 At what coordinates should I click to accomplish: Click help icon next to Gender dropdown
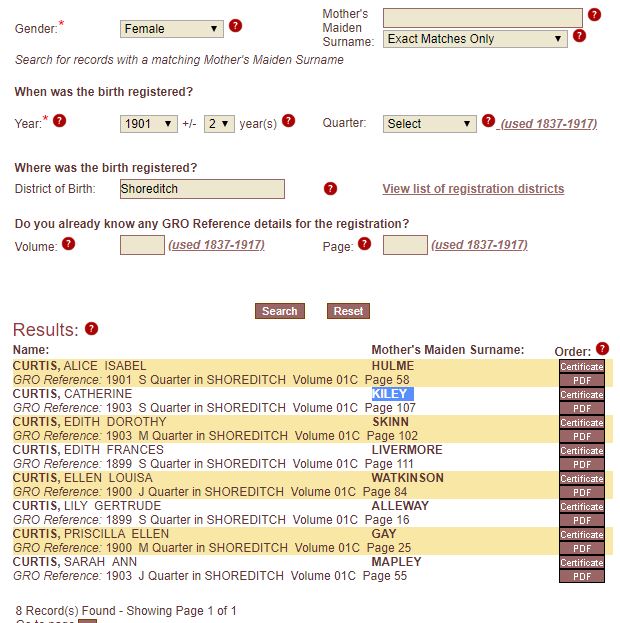[235, 26]
